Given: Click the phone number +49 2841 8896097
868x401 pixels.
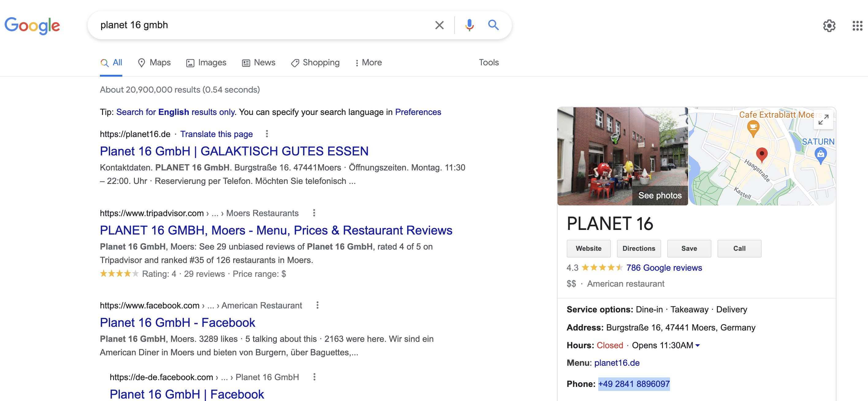Looking at the screenshot, I should [x=634, y=384].
